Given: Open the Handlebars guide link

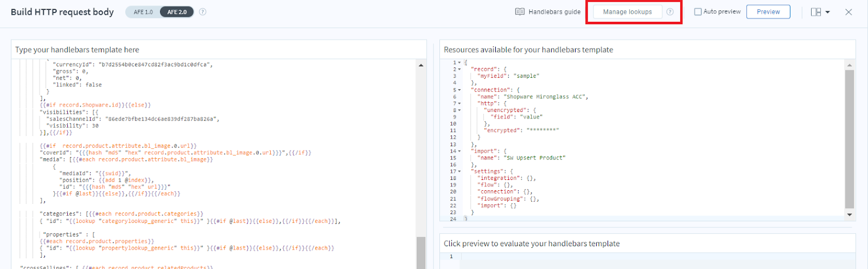Looking at the screenshot, I should [554, 11].
